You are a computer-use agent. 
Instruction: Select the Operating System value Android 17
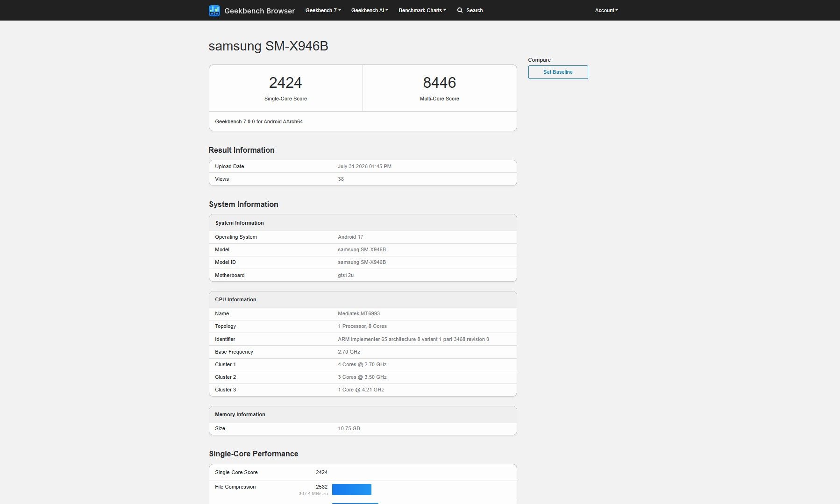(x=350, y=237)
